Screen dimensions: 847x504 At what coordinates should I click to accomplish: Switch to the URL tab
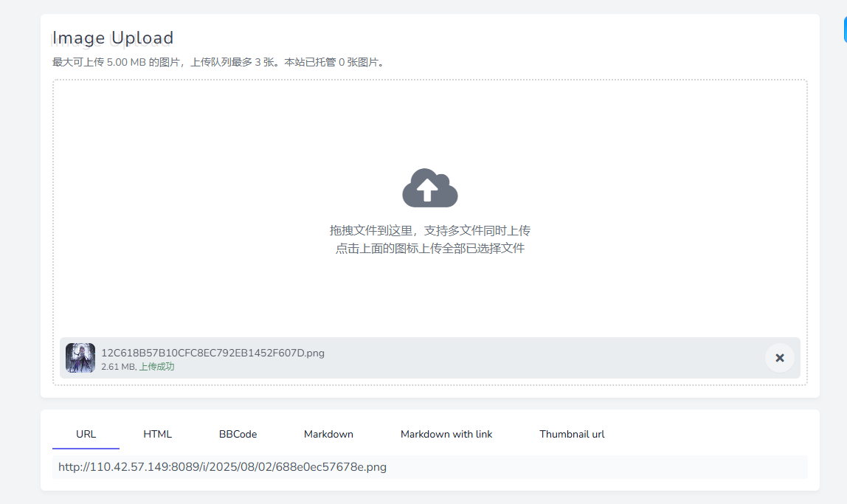[86, 435]
